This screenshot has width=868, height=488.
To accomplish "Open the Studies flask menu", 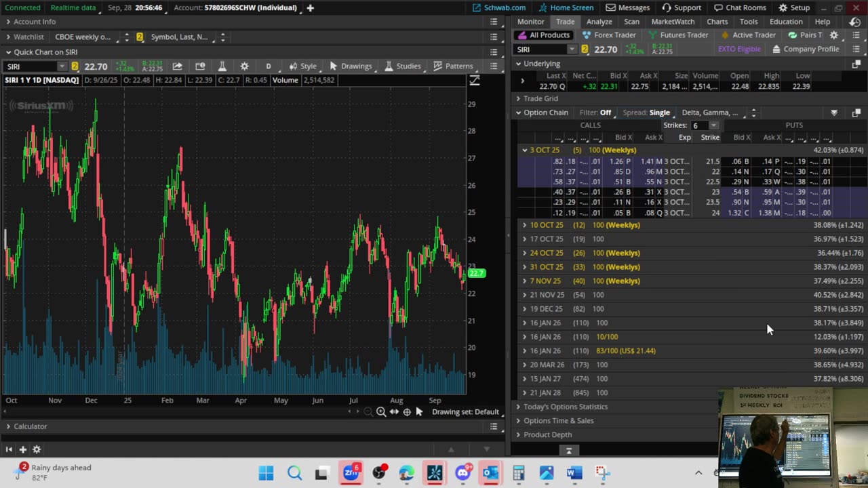I will [403, 66].
